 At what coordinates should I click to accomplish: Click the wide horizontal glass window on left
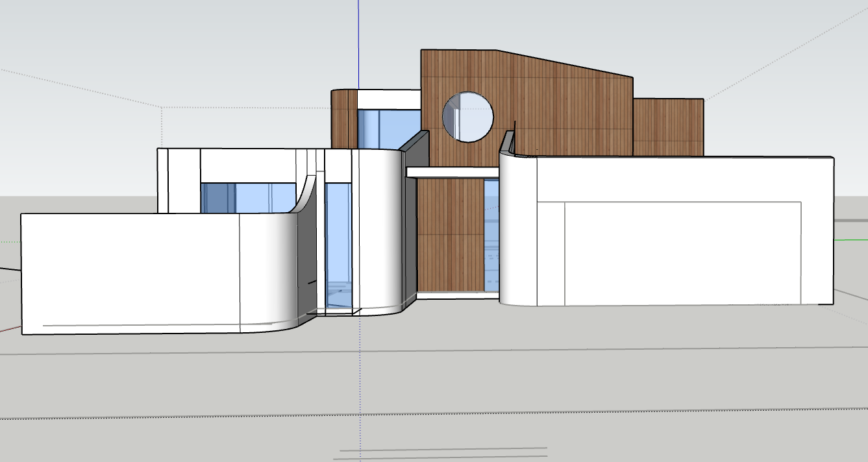point(247,197)
